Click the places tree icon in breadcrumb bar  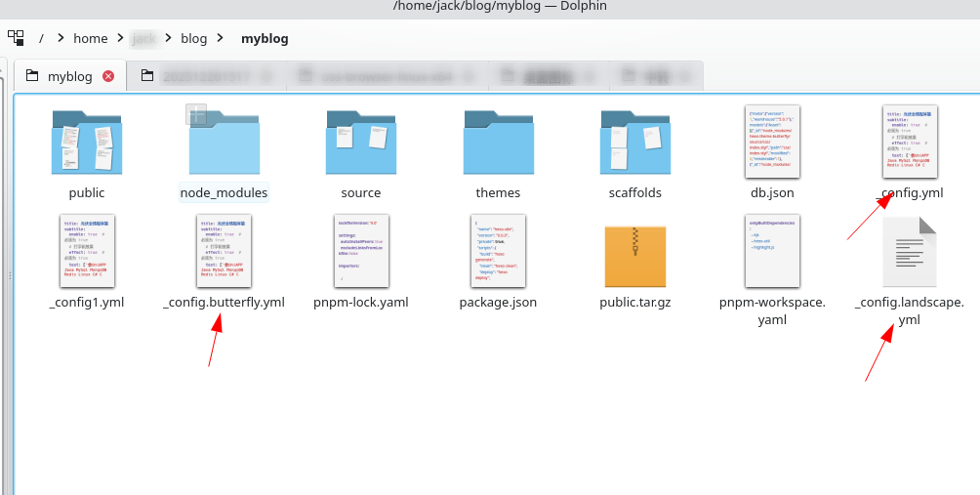pos(16,38)
